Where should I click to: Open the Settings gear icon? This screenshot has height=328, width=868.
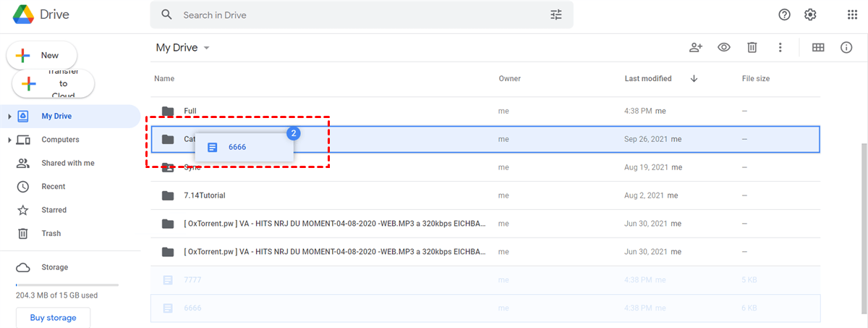point(810,14)
